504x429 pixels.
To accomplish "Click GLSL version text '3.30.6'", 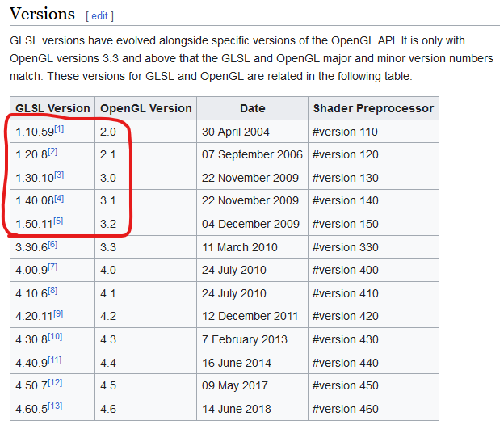I will point(31,247).
